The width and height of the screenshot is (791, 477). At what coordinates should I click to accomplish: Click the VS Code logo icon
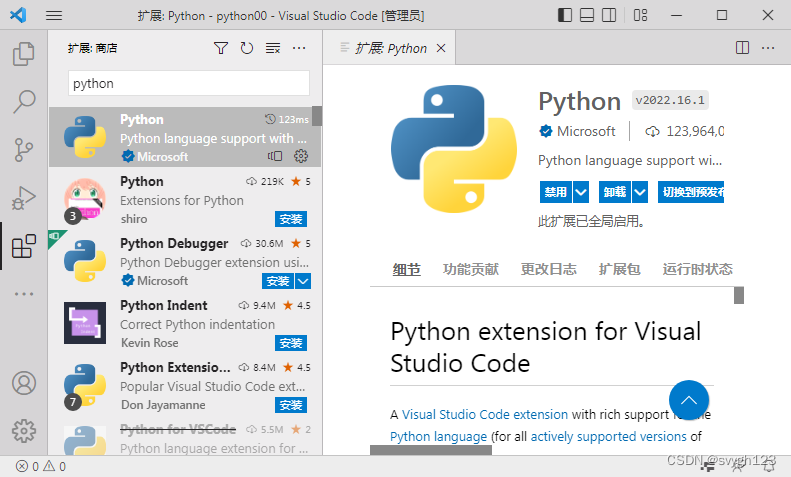coord(18,15)
